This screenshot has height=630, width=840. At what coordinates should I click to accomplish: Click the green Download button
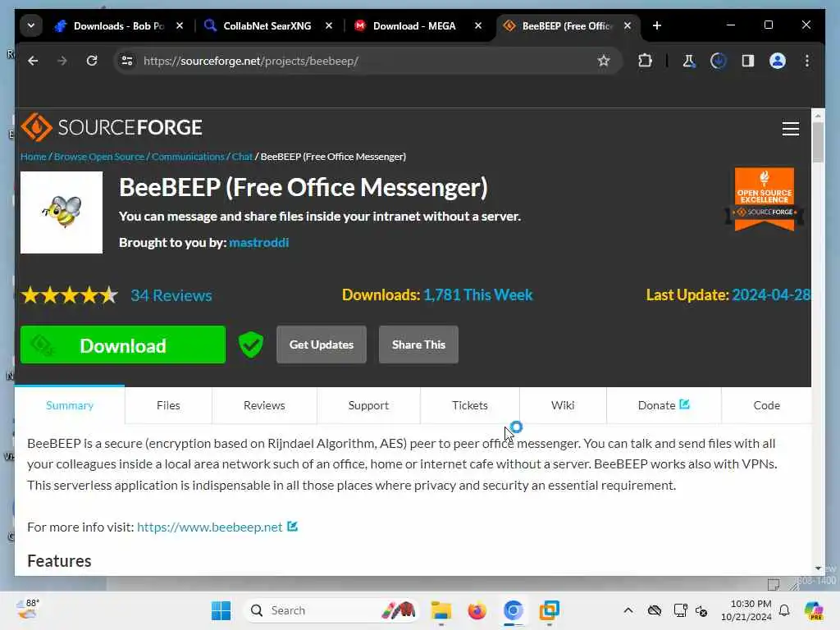coord(123,345)
